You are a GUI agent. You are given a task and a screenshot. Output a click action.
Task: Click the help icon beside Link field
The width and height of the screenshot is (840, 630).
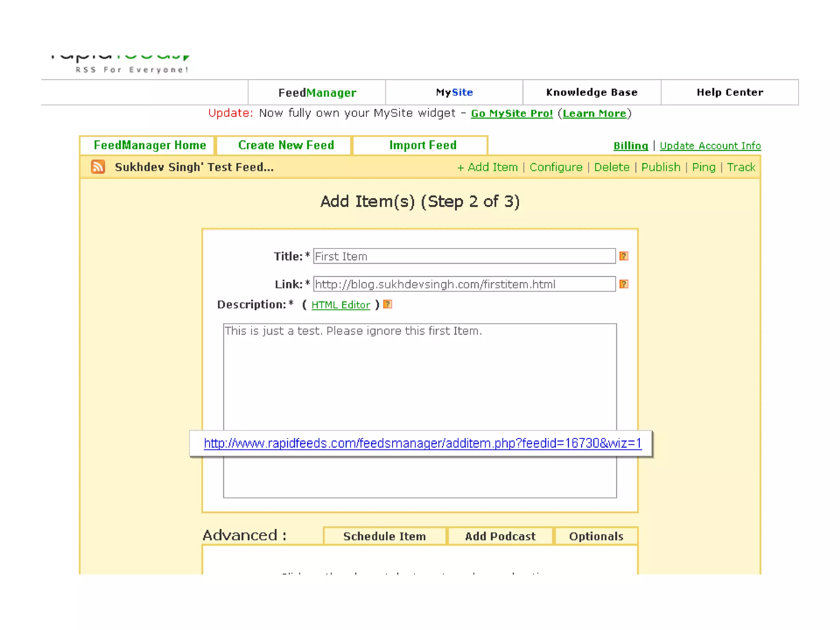coord(623,284)
